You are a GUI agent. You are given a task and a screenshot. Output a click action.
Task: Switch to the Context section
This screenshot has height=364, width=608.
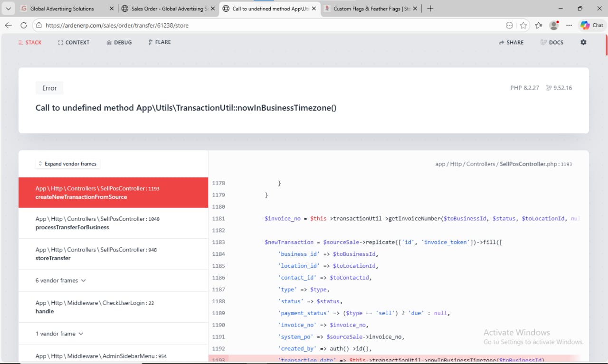tap(74, 42)
